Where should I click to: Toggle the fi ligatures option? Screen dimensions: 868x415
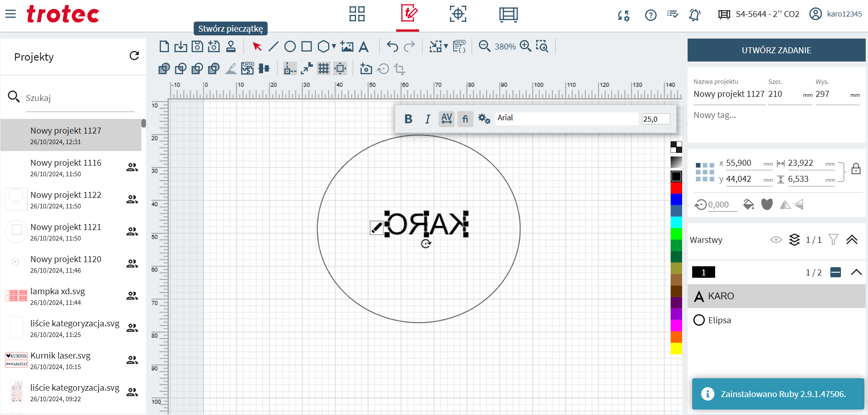465,119
